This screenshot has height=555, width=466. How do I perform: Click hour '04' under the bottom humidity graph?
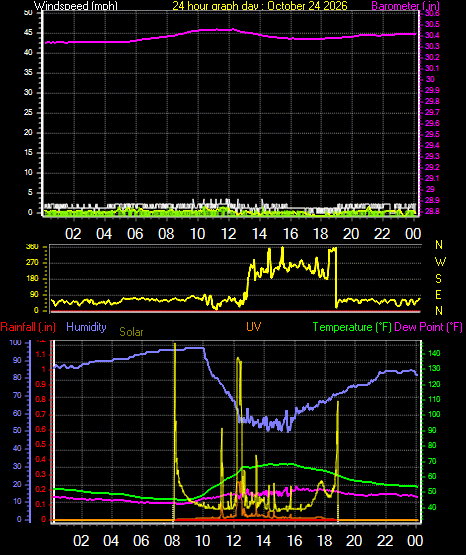point(111,541)
